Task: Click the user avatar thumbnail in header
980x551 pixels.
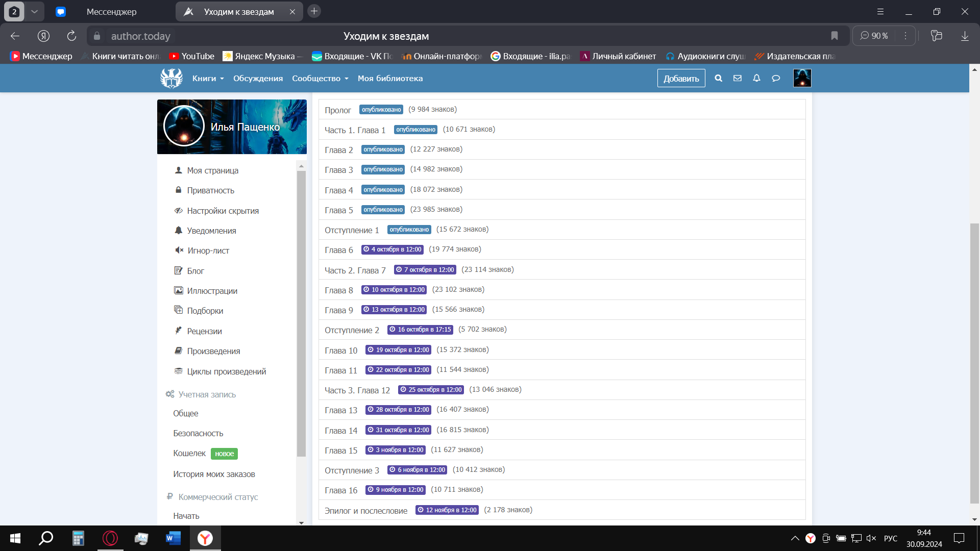Action: (802, 78)
